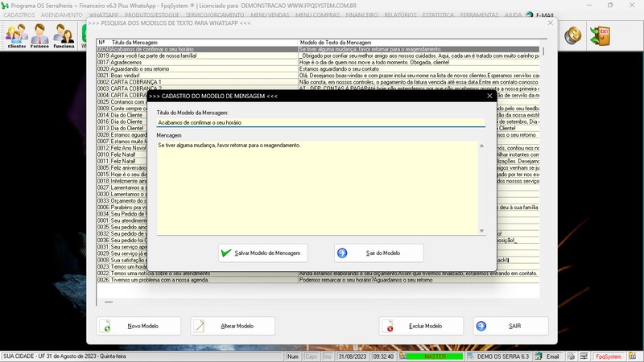Click the application logo in title bar
Image resolution: width=644 pixels, height=362 pixels.
(5, 6)
